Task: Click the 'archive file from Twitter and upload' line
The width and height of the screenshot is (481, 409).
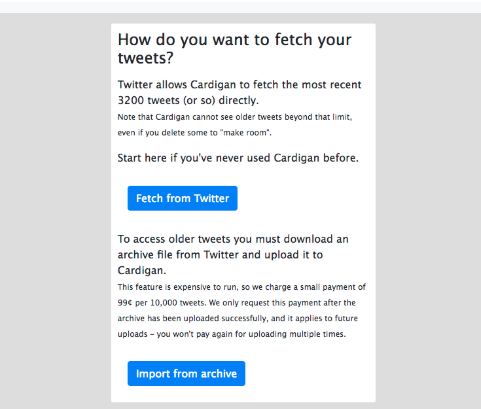Action: click(x=220, y=255)
